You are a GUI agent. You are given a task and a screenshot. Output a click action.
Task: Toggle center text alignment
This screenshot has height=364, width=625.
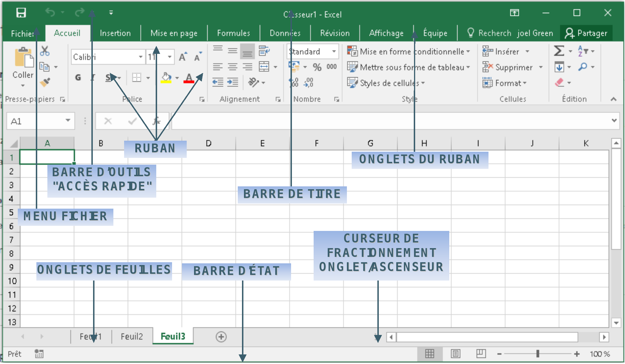pos(233,67)
